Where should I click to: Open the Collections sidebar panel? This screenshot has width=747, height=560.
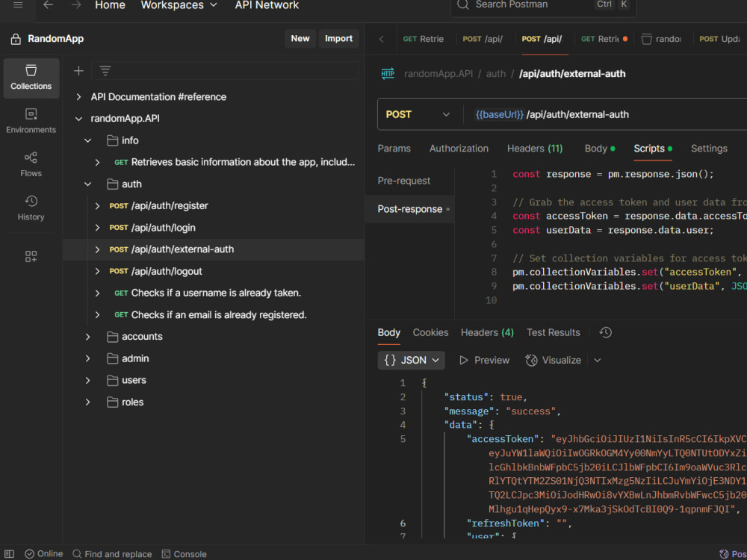click(x=31, y=78)
